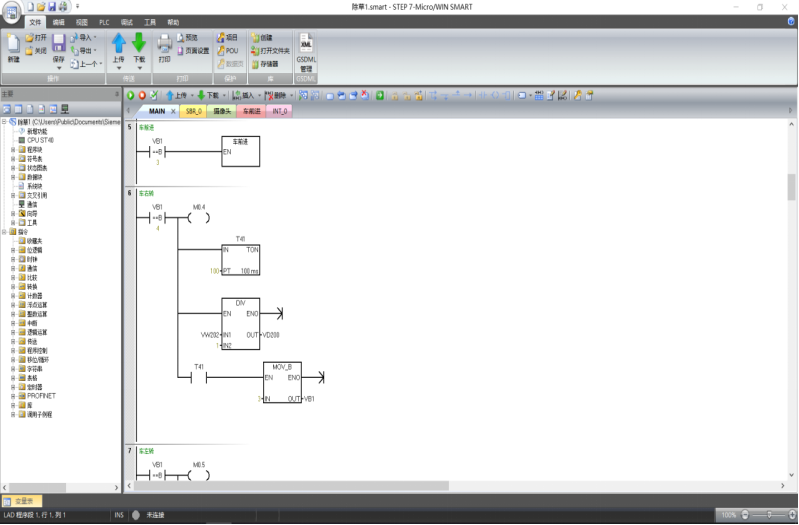Screen dimensions: 799x525
Task: Click the RUN (green play) toolbar icon
Action: point(130,95)
